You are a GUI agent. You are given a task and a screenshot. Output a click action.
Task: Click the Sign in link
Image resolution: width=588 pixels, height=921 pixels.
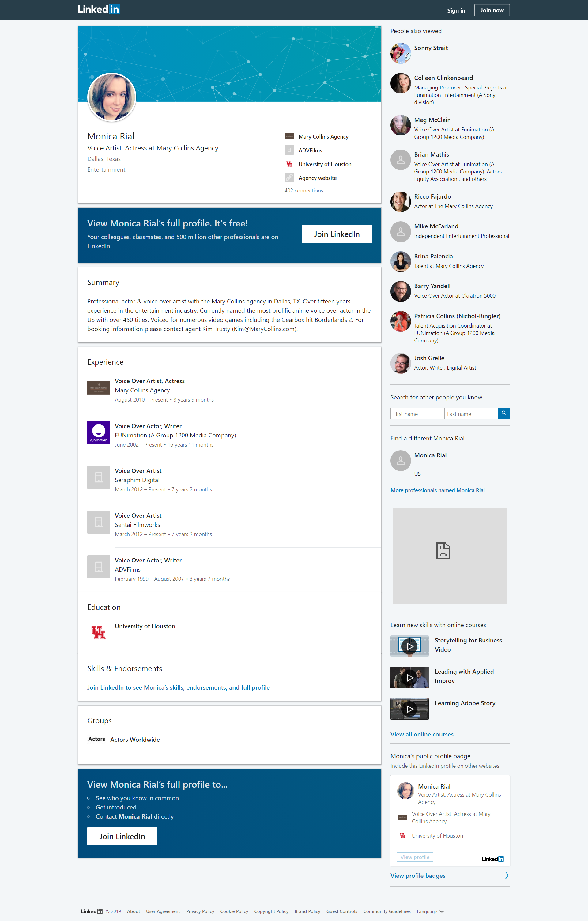tap(456, 10)
